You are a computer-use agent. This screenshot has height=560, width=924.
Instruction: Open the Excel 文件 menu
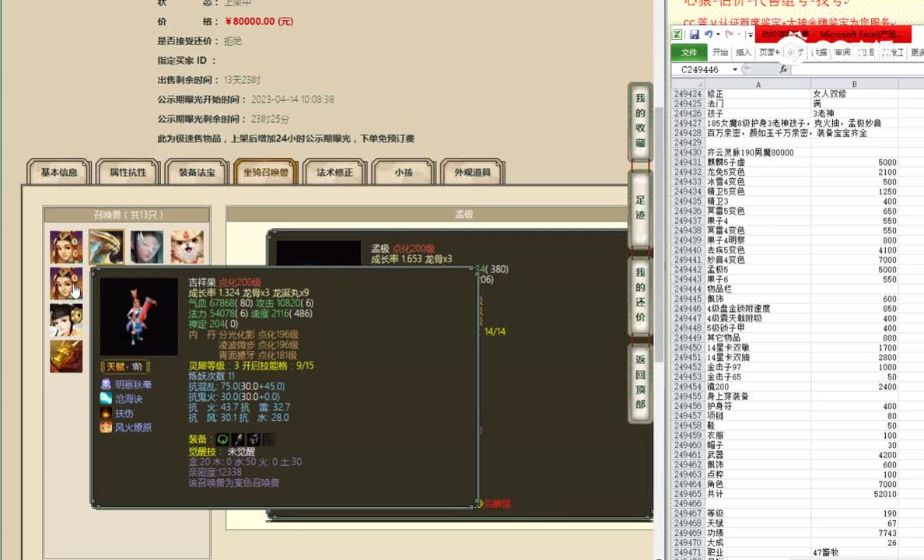689,52
